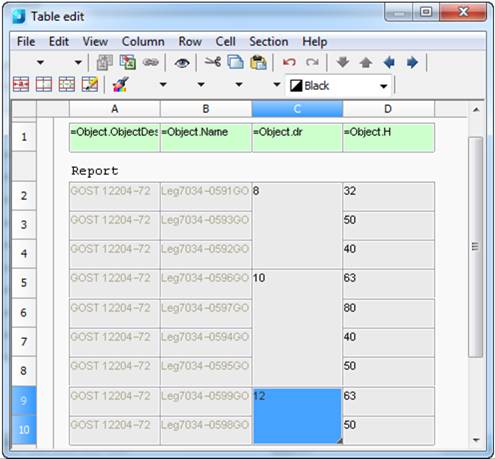Screen dimensions: 495x459
Task: Click the Table edit app icon
Action: click(x=19, y=16)
